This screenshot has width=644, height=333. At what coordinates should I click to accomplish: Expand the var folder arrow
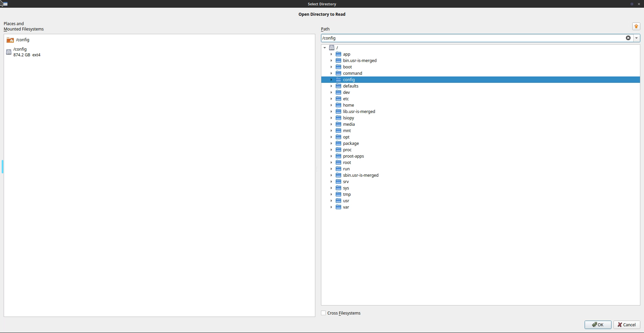point(331,207)
